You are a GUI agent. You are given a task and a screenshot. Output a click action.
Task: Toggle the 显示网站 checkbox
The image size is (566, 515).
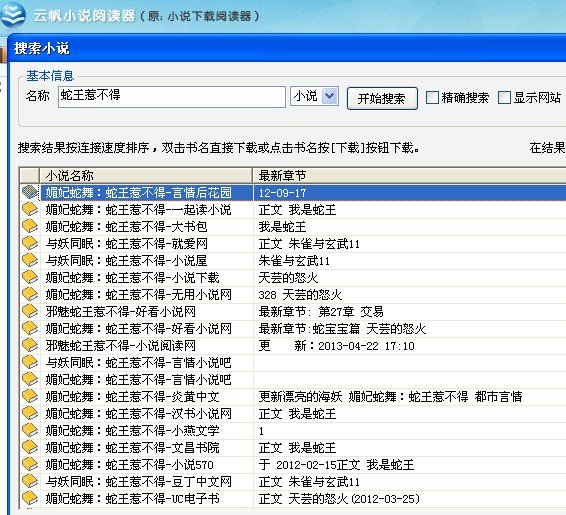[x=504, y=97]
